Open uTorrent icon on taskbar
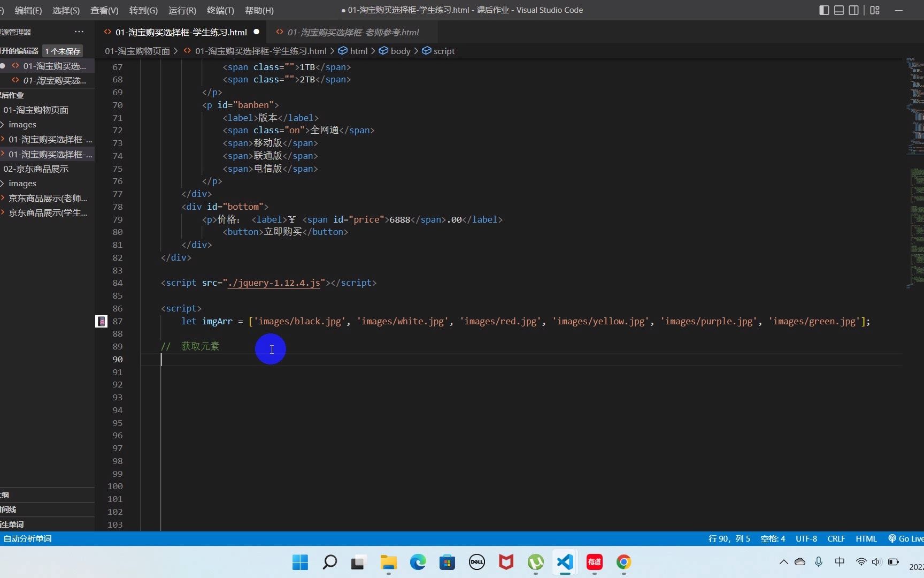This screenshot has height=578, width=924. click(x=535, y=562)
